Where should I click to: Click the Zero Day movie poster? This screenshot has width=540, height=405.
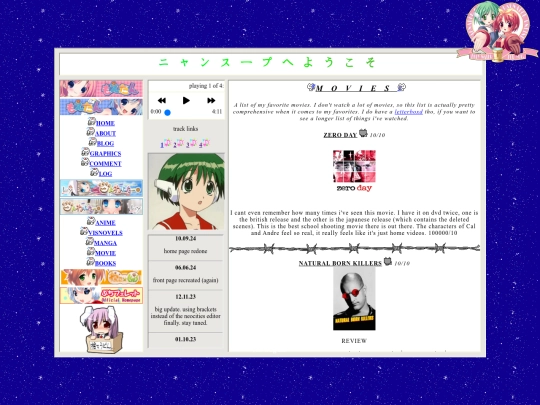[354, 171]
